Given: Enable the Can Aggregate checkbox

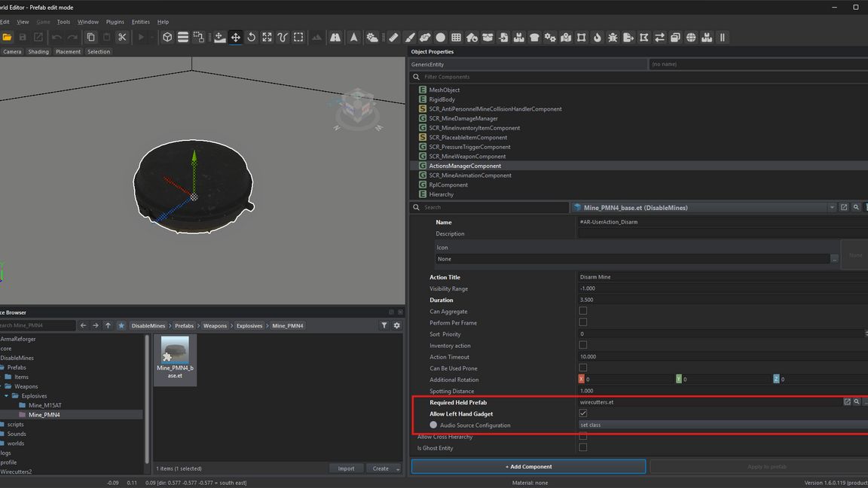Looking at the screenshot, I should pos(583,311).
